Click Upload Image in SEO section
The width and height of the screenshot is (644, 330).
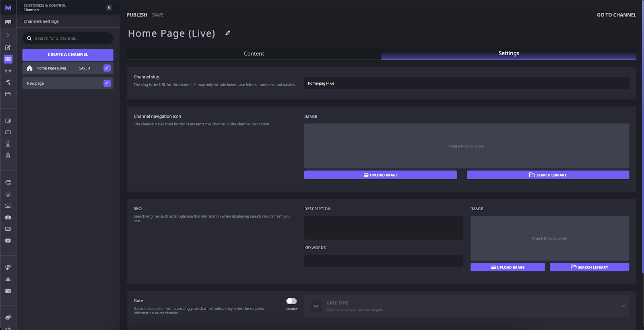point(508,267)
